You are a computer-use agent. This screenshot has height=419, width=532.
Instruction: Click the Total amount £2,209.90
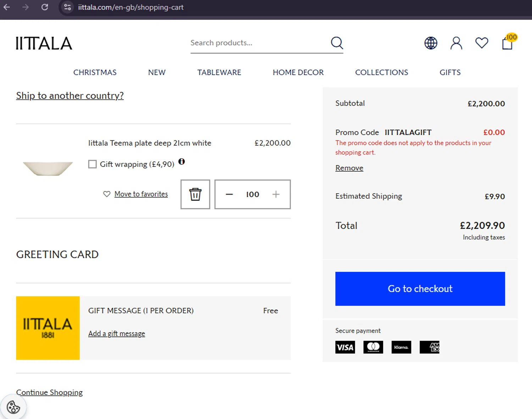coord(482,225)
